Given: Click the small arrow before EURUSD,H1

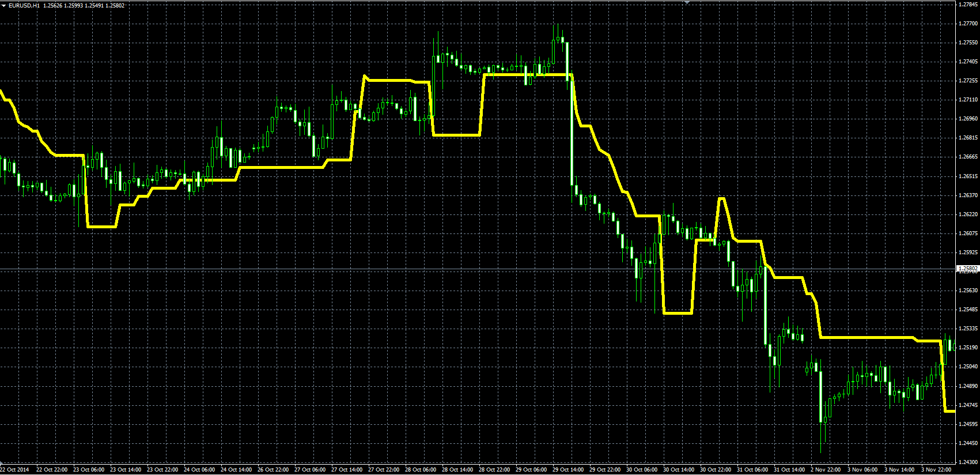Looking at the screenshot, I should tap(4, 5).
